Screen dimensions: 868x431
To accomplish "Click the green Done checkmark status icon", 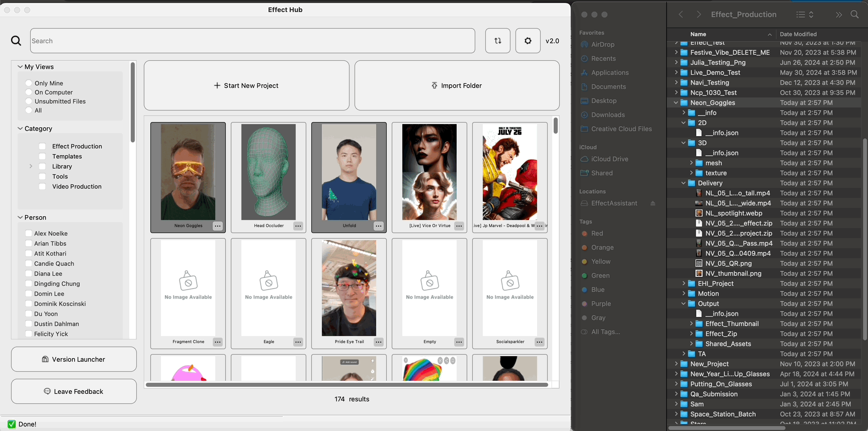I will pos(12,424).
